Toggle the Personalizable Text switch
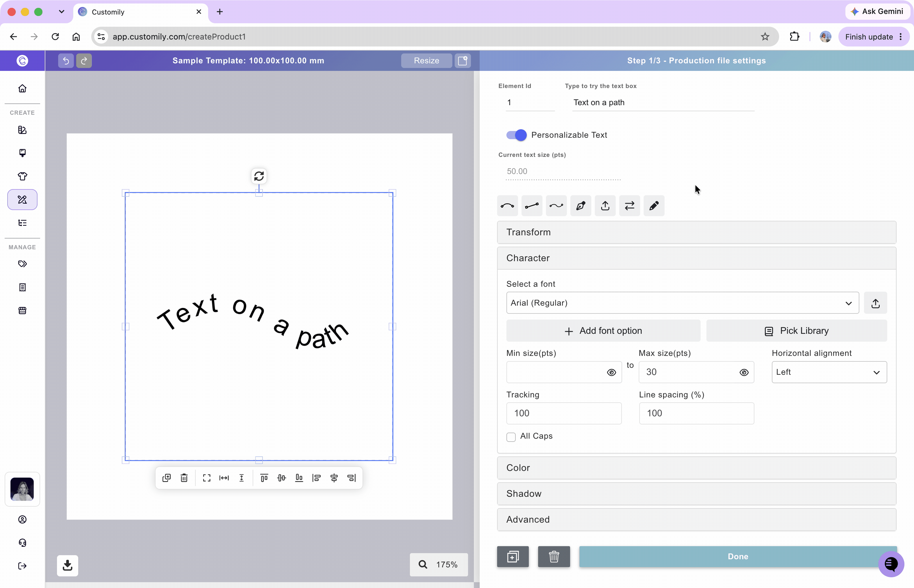 point(517,135)
